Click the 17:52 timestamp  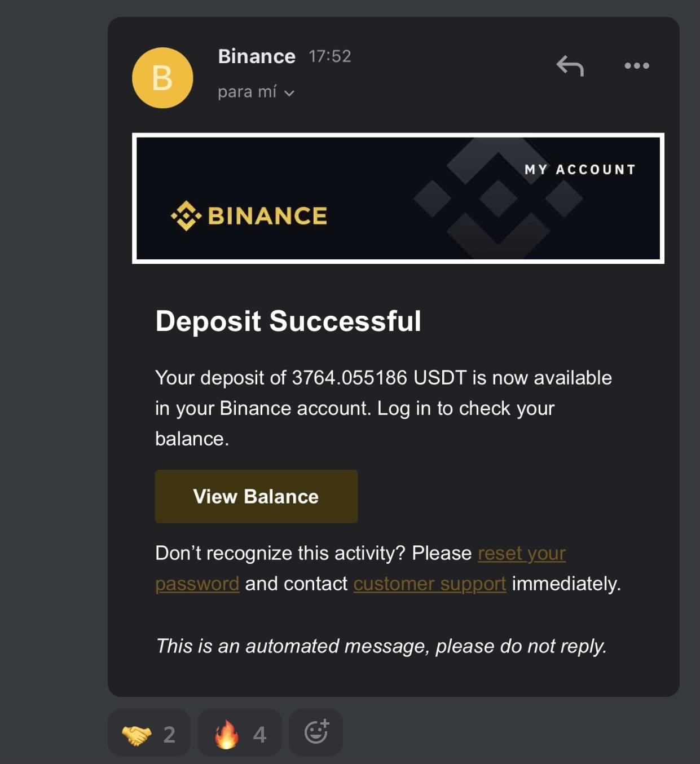pos(330,56)
